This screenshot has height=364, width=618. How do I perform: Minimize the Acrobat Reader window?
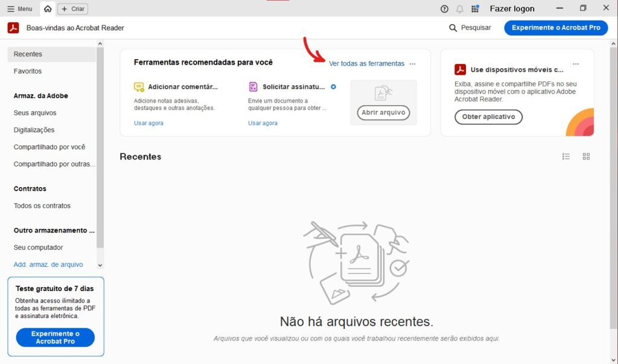pyautogui.click(x=559, y=8)
